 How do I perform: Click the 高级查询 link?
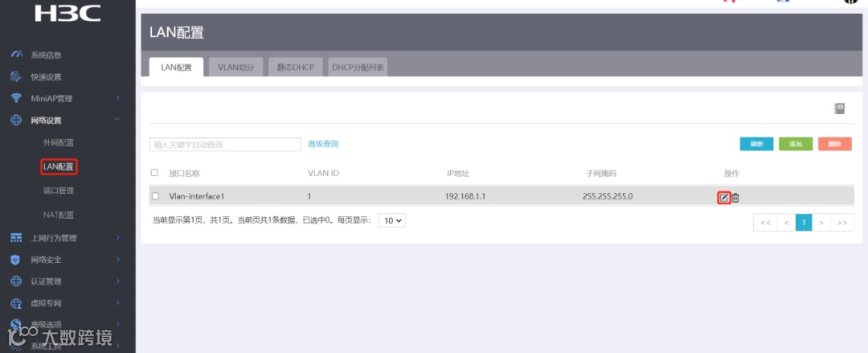tap(323, 144)
